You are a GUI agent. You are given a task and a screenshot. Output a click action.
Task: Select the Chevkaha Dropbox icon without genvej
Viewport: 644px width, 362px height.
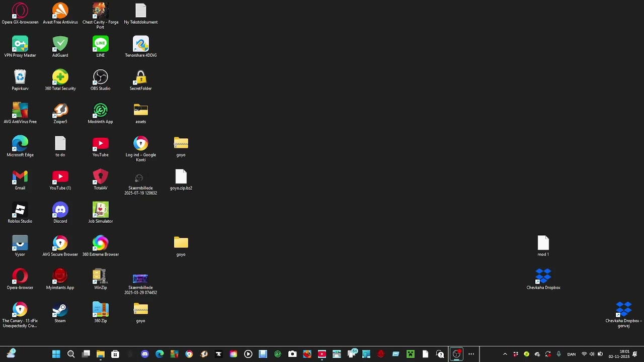click(x=543, y=279)
